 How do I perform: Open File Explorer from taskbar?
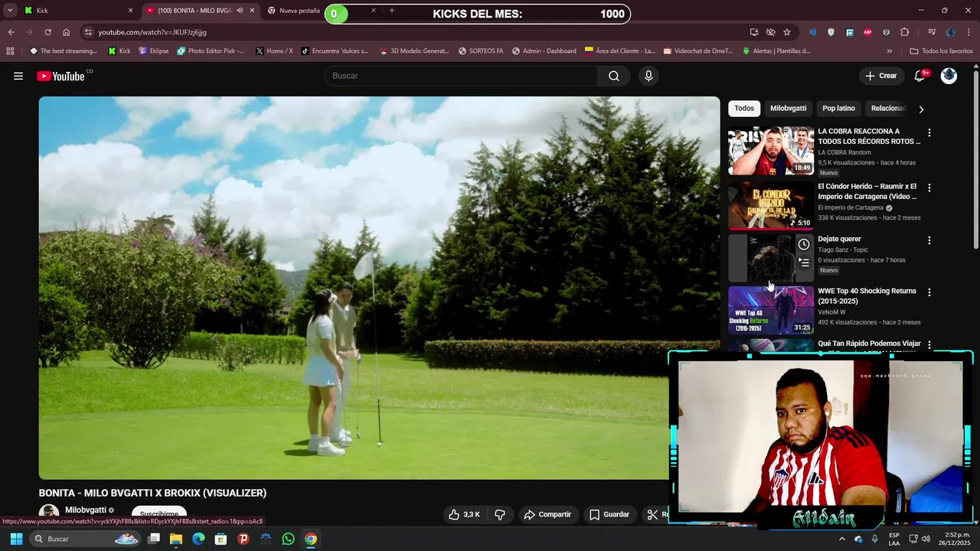176,539
